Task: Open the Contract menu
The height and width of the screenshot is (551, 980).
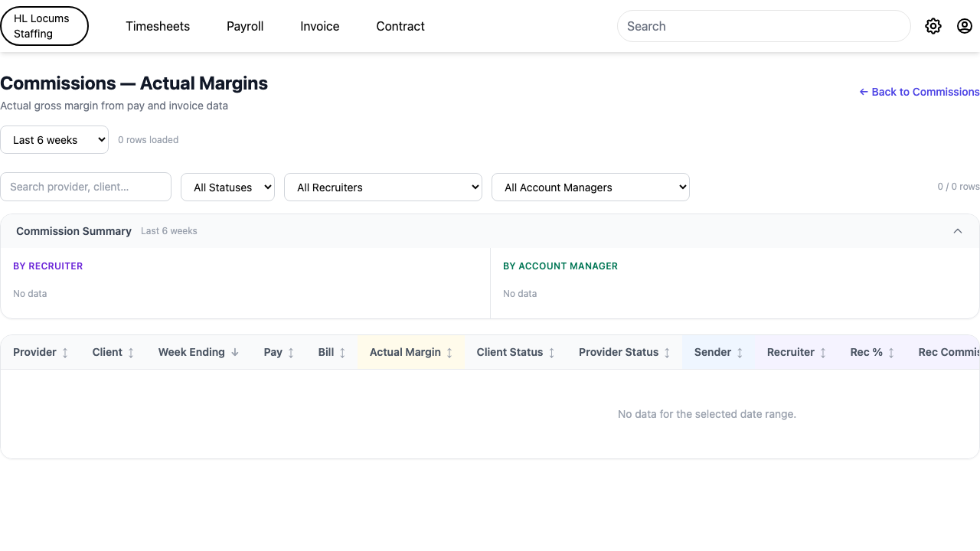Action: click(400, 26)
